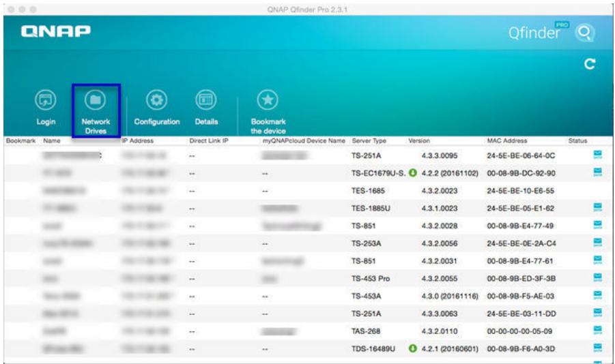This screenshot has width=615, height=364.
Task: Click status icon for MAC 24-5E-BE-06-64-0C
Action: (597, 155)
